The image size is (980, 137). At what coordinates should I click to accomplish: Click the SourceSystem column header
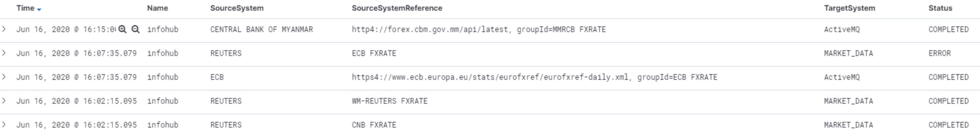coord(237,8)
